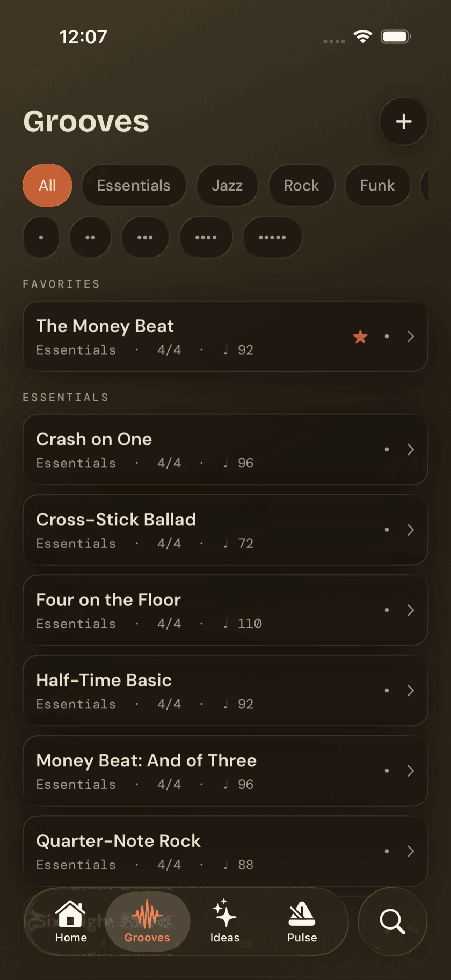The width and height of the screenshot is (451, 980).
Task: Open the Pulse metronome tab
Action: (302, 922)
